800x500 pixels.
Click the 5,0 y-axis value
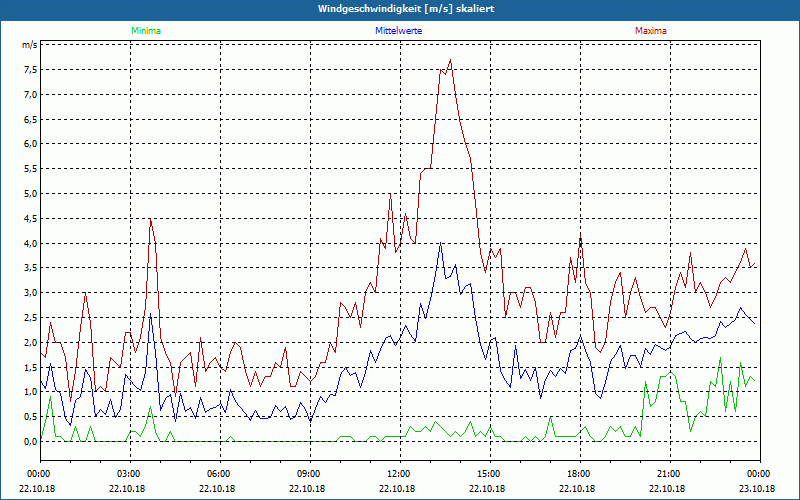(x=31, y=194)
